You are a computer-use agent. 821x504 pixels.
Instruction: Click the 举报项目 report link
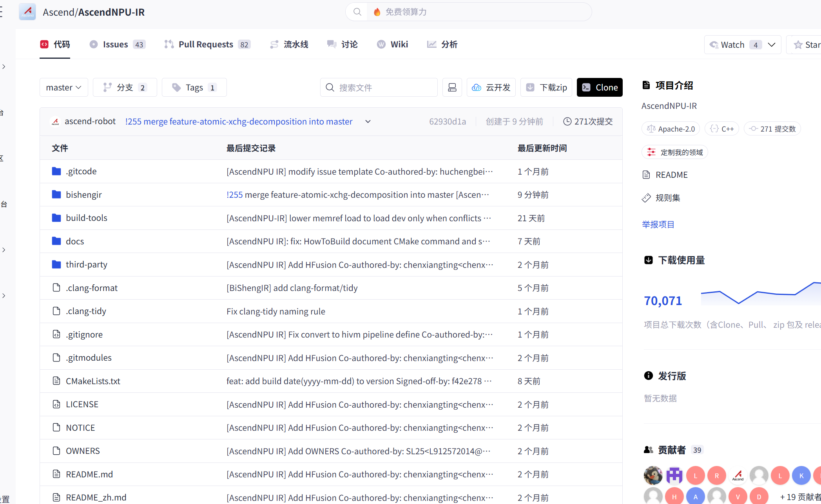(x=658, y=224)
